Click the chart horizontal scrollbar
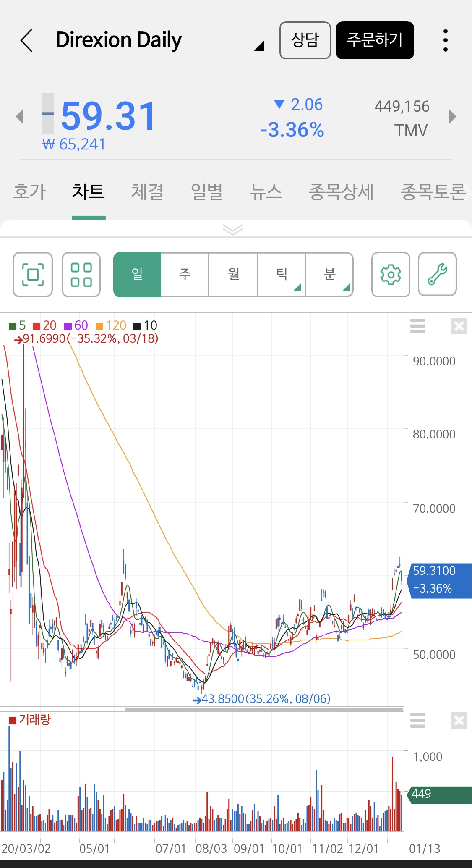472x868 pixels. (264, 709)
